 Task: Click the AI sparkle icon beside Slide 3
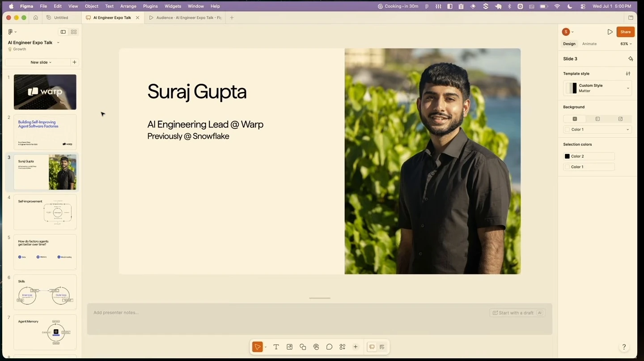(631, 59)
